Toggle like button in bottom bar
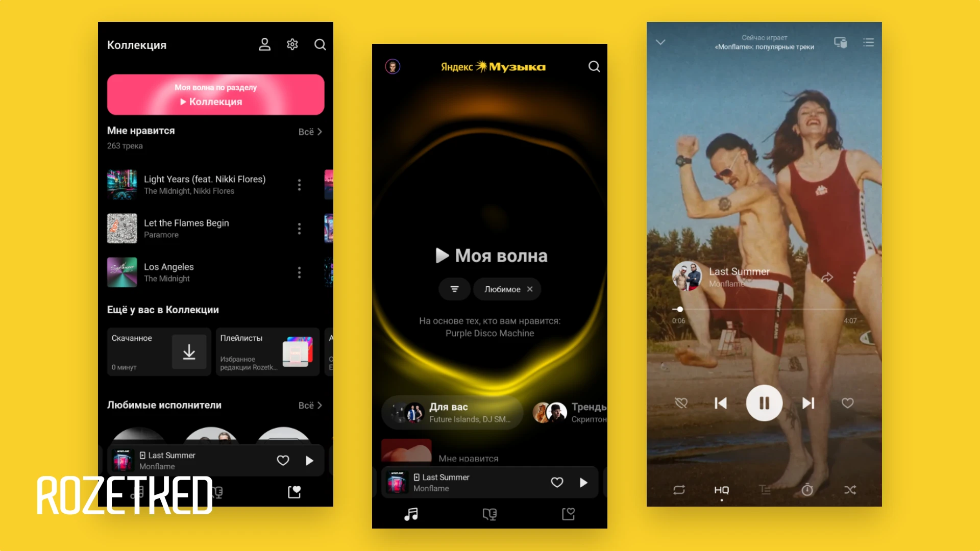 (x=282, y=460)
